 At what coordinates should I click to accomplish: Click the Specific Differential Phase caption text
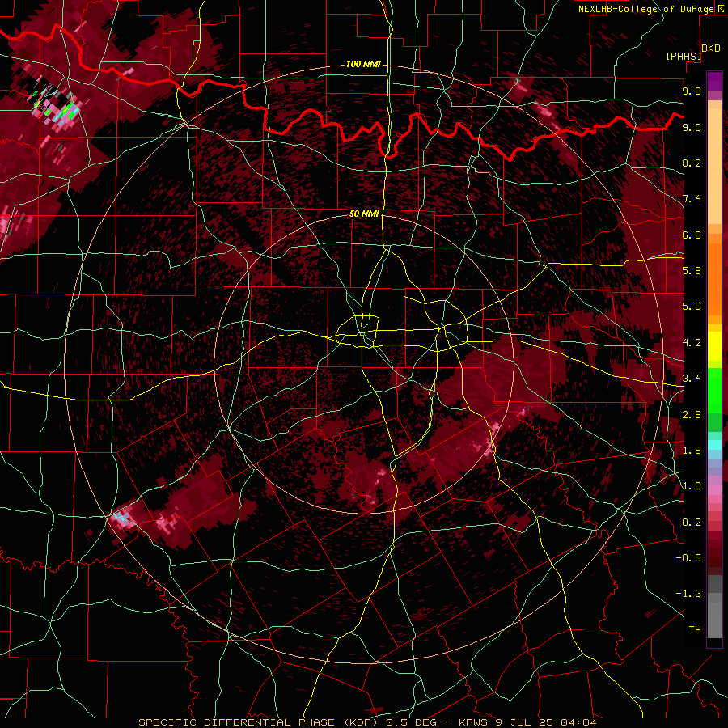366,722
